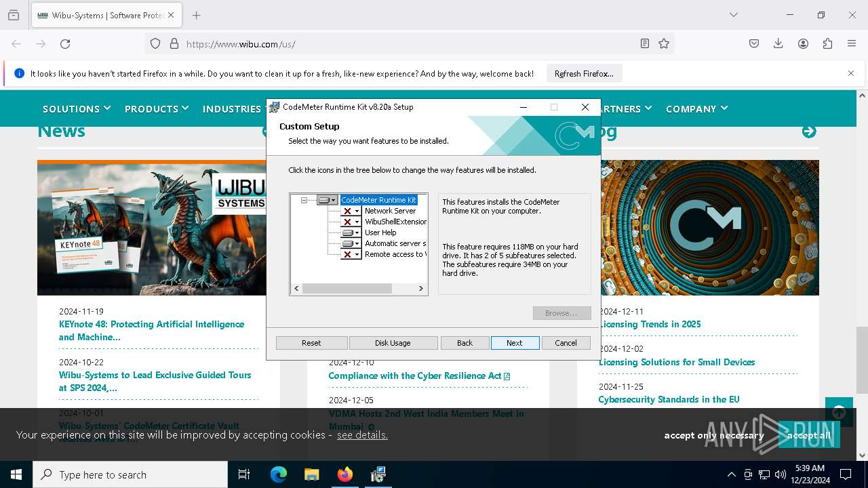Bookmark this page with star icon
This screenshot has height=488, width=868.
(x=664, y=43)
